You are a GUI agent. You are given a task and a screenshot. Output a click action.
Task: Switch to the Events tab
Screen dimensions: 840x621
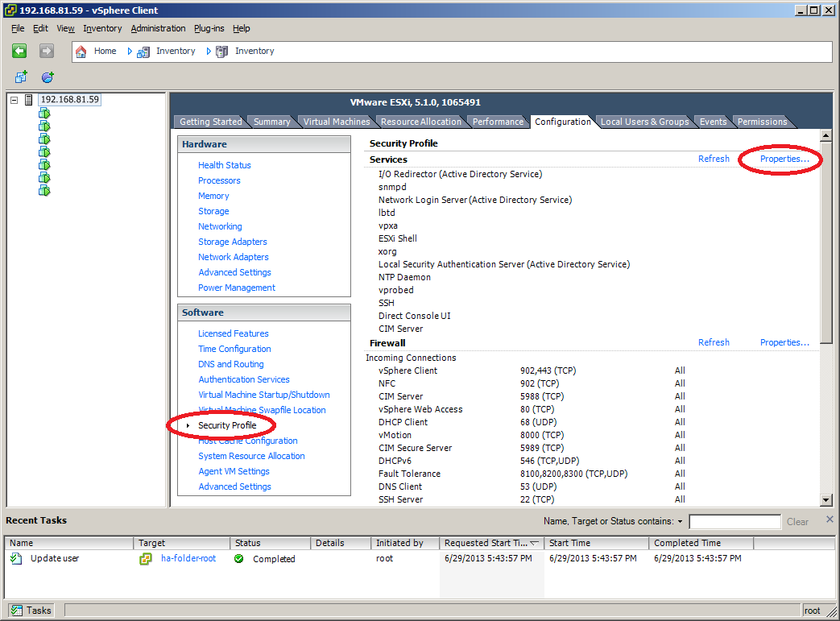point(713,122)
